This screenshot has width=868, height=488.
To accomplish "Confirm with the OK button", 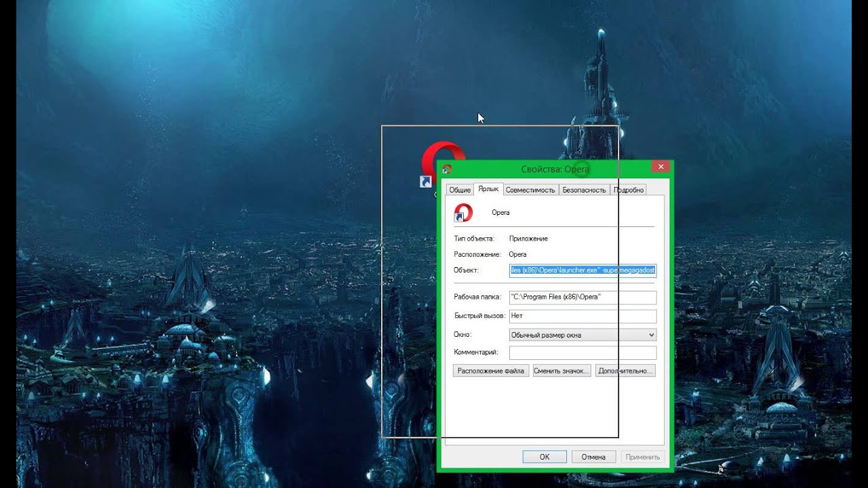I will point(545,457).
